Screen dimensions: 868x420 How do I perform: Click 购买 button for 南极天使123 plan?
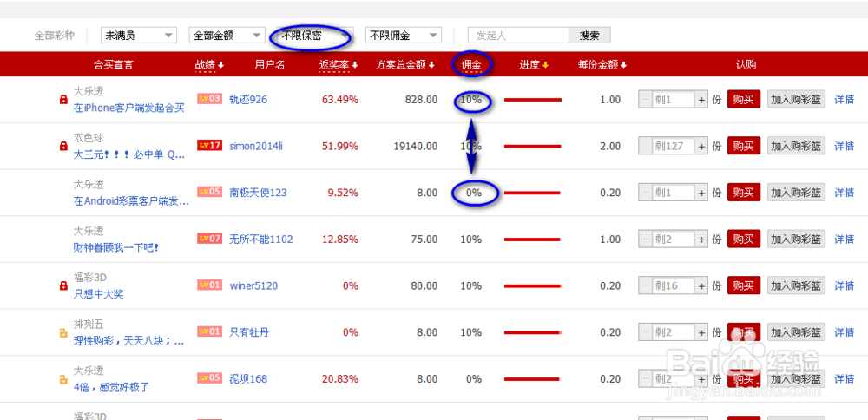point(744,193)
